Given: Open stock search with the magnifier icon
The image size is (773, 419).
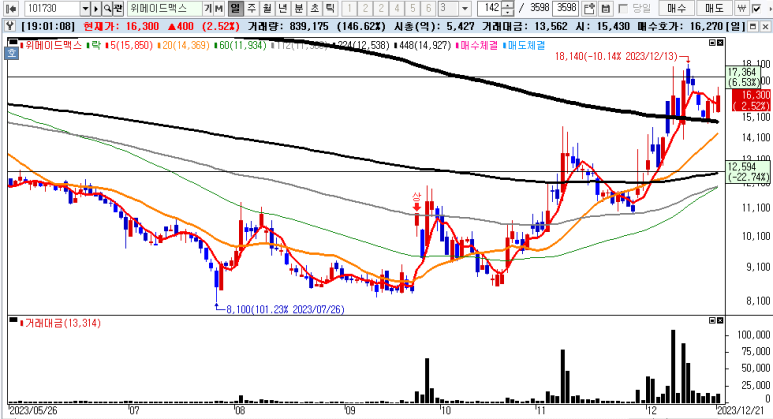Looking at the screenshot, I should point(107,8).
